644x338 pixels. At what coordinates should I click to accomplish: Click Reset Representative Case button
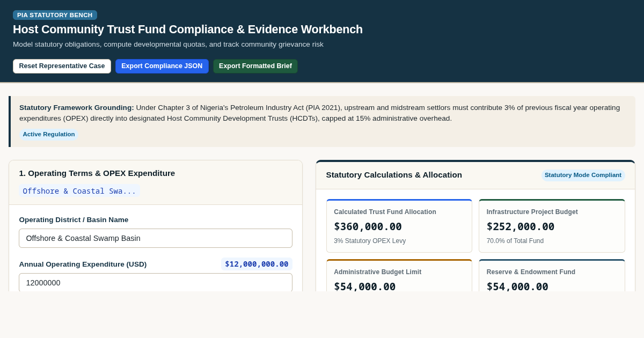[x=62, y=66]
